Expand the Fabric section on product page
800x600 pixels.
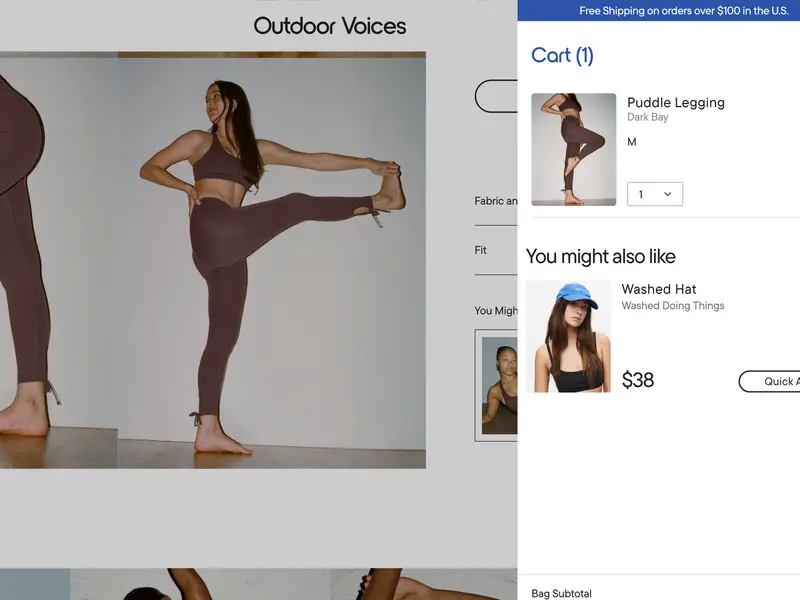coord(495,201)
